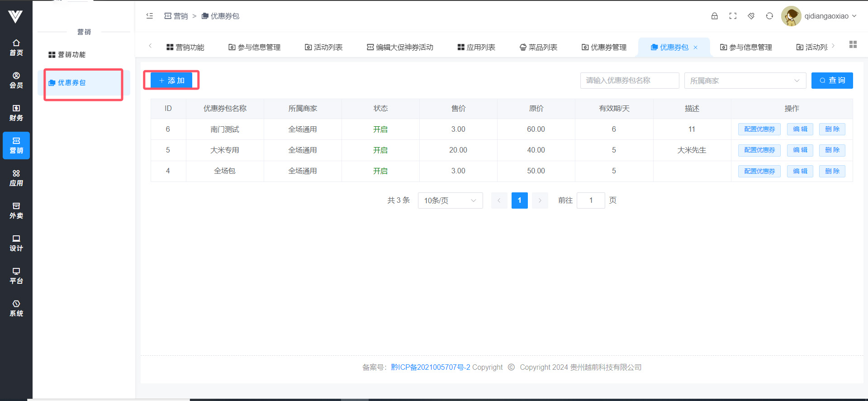
Task: Click the theme settings icon
Action: (751, 16)
